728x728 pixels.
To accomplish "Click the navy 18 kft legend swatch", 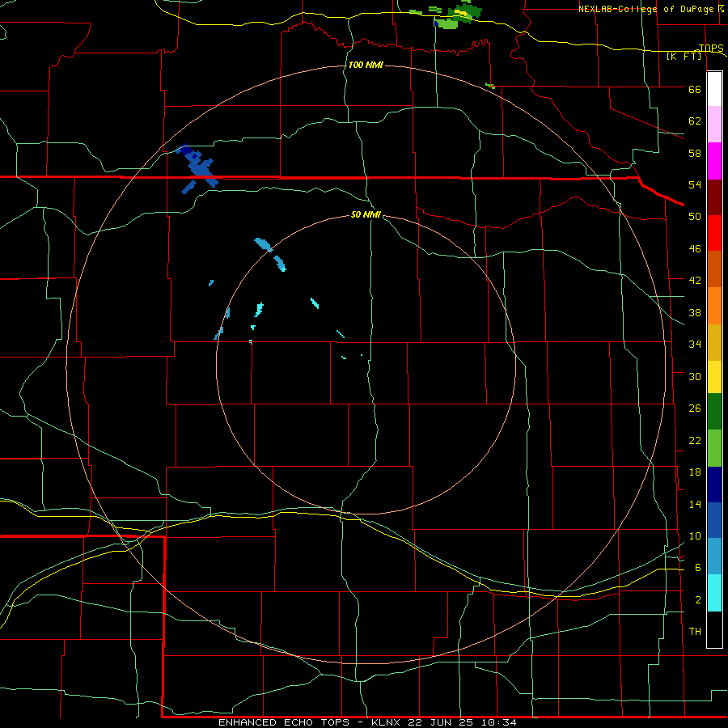I will click(714, 485).
